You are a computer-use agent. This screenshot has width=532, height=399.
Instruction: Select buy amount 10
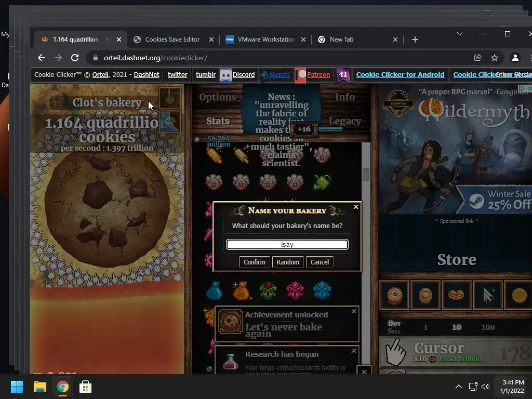point(456,327)
